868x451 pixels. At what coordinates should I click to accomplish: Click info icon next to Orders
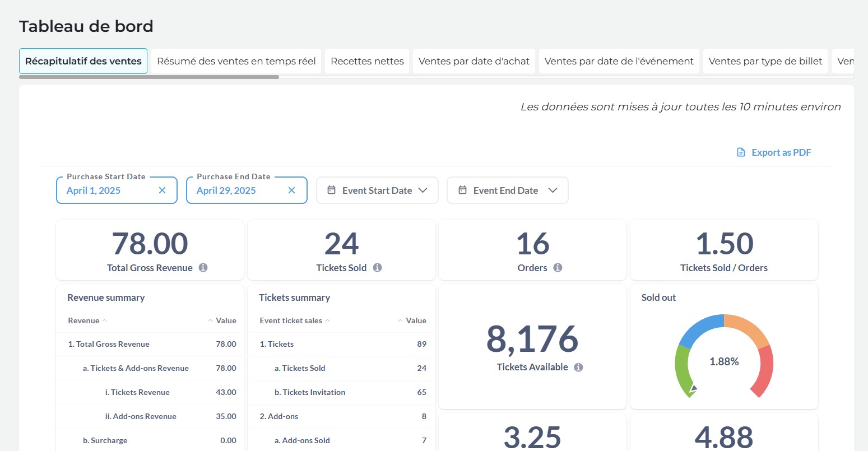558,268
